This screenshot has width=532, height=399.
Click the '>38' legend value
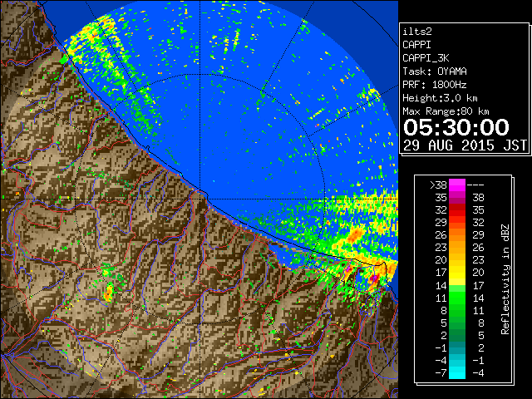tap(438, 185)
